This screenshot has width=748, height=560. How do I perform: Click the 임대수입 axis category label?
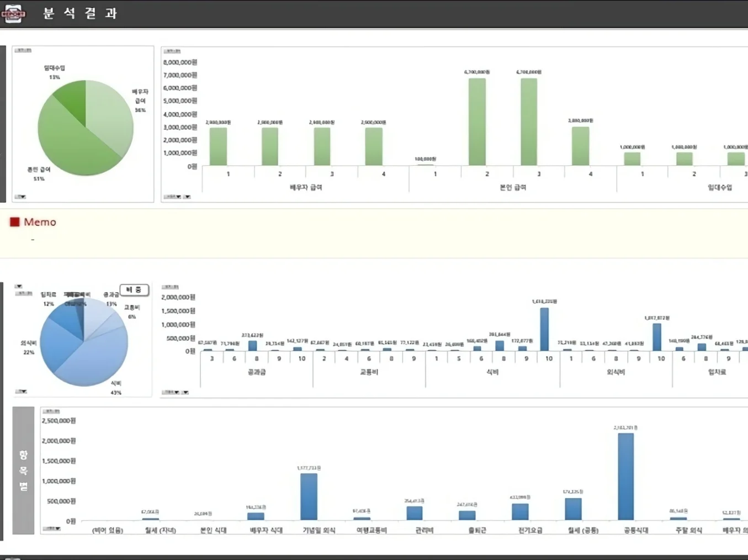720,188
